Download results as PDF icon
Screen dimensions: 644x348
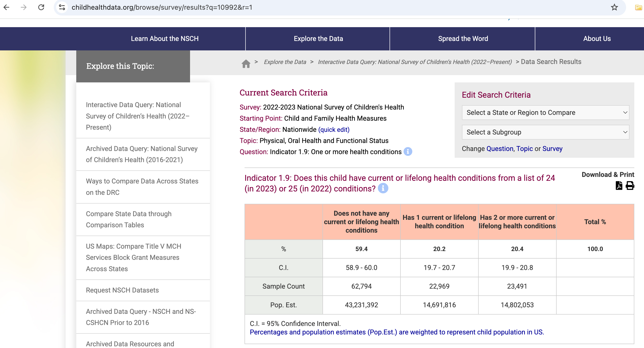coord(619,185)
